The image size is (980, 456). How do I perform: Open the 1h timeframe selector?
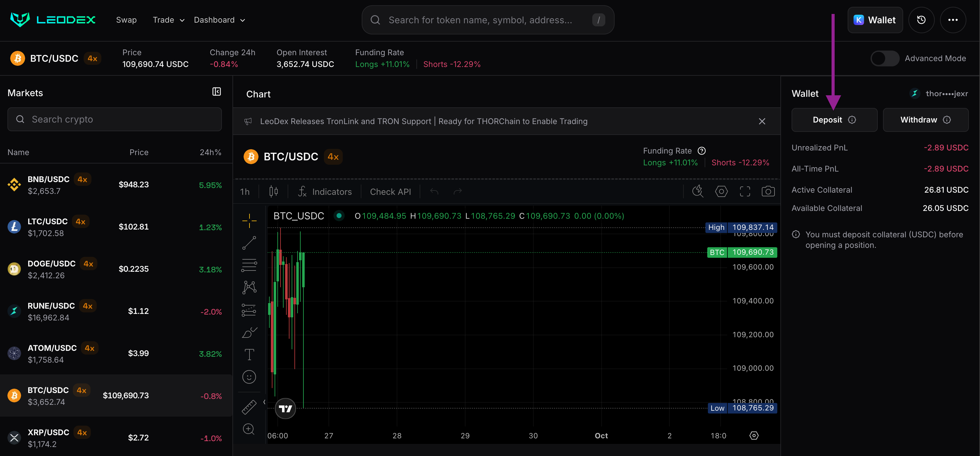tap(245, 192)
